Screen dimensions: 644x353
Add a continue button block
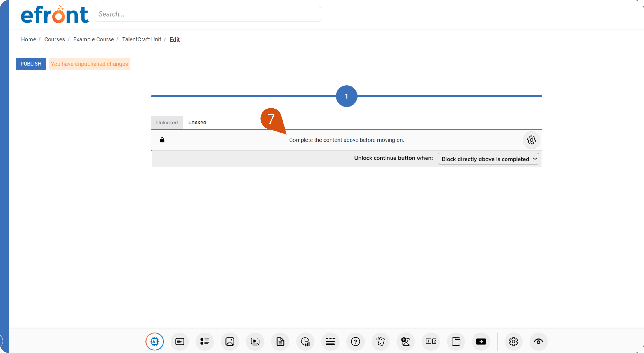pyautogui.click(x=481, y=341)
